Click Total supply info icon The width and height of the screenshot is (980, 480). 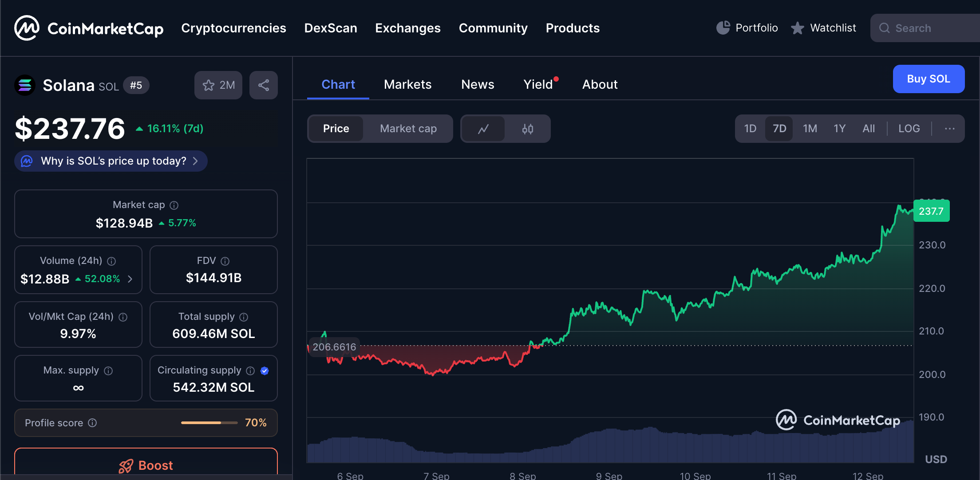tap(244, 317)
